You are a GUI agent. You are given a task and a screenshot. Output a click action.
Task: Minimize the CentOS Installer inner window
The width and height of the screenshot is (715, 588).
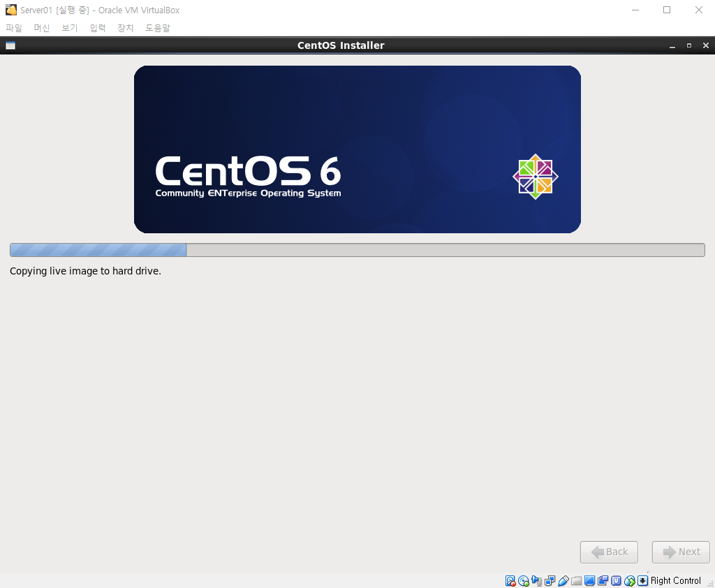click(x=672, y=45)
